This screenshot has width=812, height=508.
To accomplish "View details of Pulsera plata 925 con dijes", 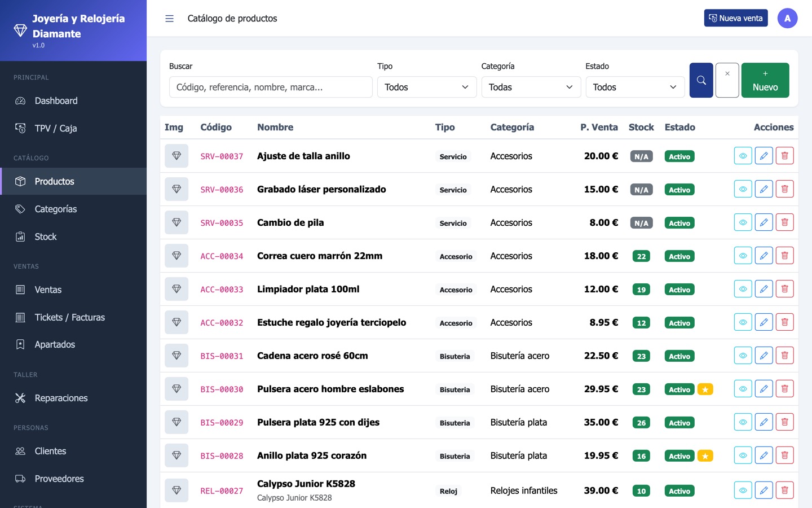I will (x=743, y=422).
